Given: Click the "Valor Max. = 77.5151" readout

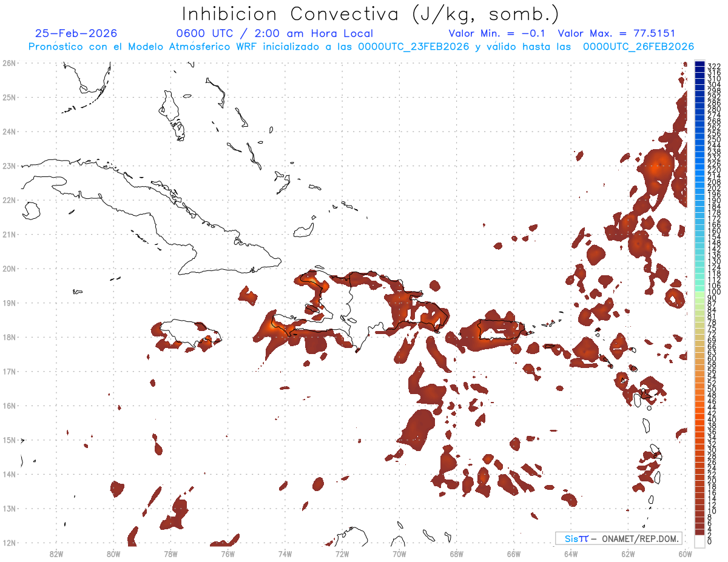Looking at the screenshot, I should coord(616,33).
